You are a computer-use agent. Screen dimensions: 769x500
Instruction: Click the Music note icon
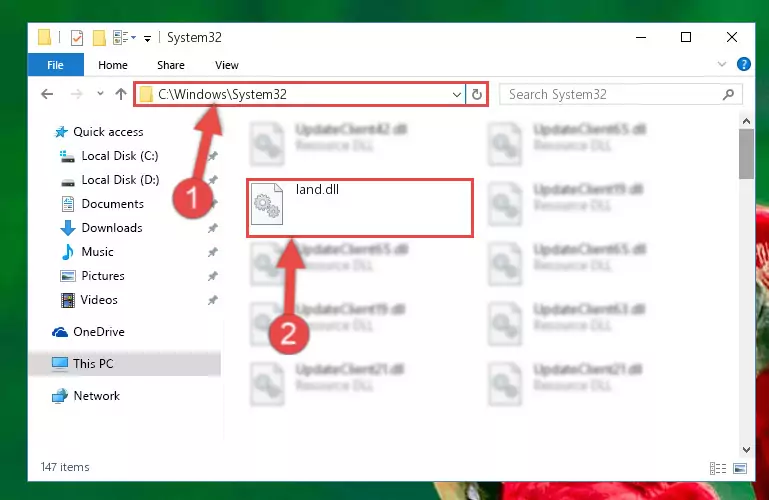pos(68,252)
